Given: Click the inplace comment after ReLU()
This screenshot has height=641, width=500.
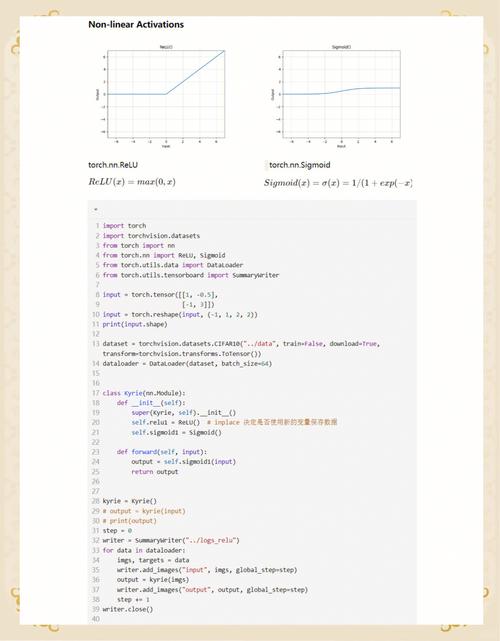Looking at the screenshot, I should click(272, 422).
